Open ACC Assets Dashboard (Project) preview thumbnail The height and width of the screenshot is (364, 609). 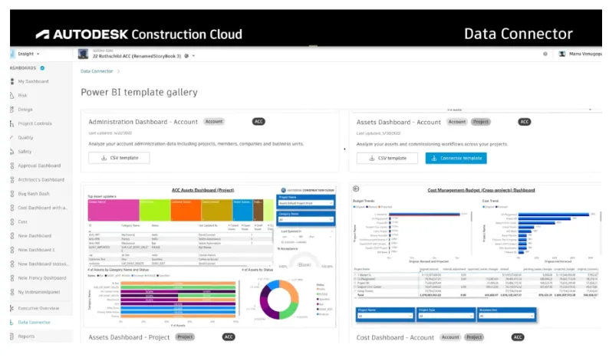tap(209, 256)
